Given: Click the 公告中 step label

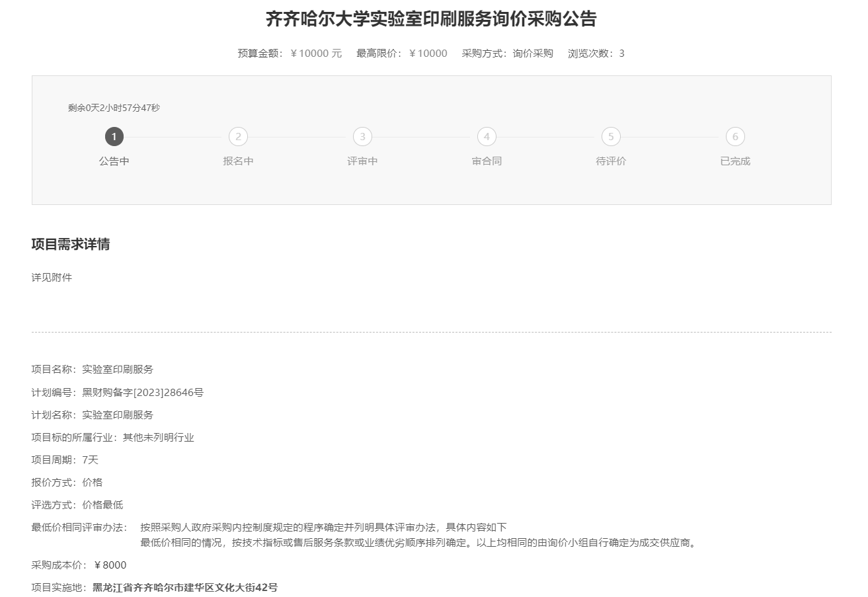Looking at the screenshot, I should [x=114, y=161].
